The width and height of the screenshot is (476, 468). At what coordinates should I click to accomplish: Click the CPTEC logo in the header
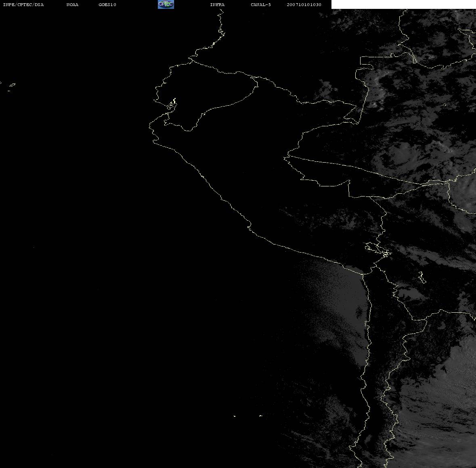(166, 4)
